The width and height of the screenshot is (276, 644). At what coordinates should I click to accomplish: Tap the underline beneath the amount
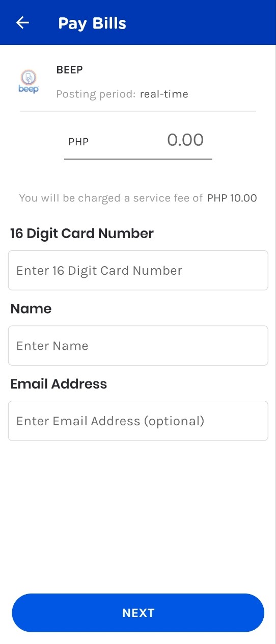138,159
